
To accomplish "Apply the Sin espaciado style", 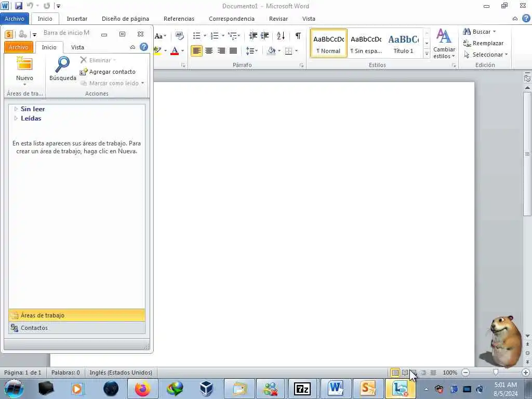I will 366,44.
